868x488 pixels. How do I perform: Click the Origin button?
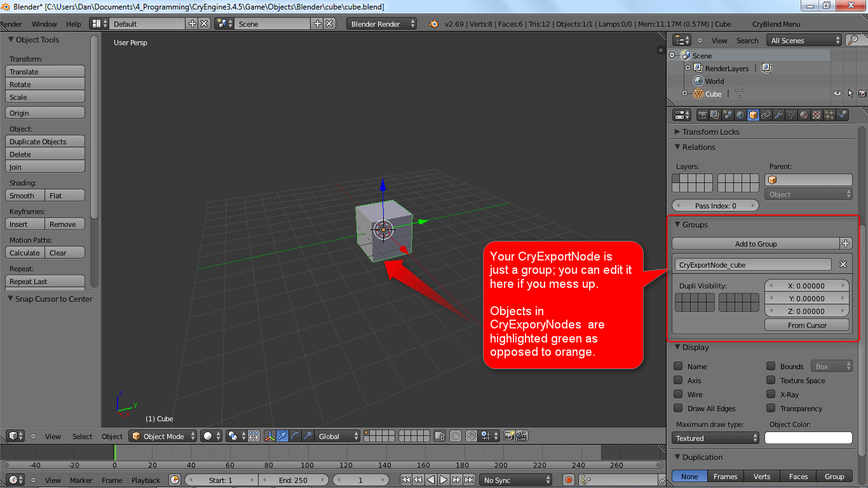pos(45,112)
